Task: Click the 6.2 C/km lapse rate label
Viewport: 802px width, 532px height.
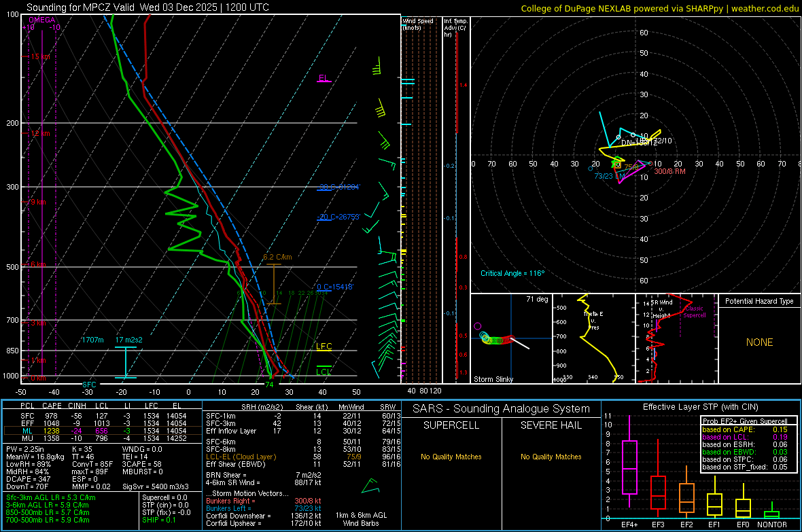Action: click(x=277, y=258)
